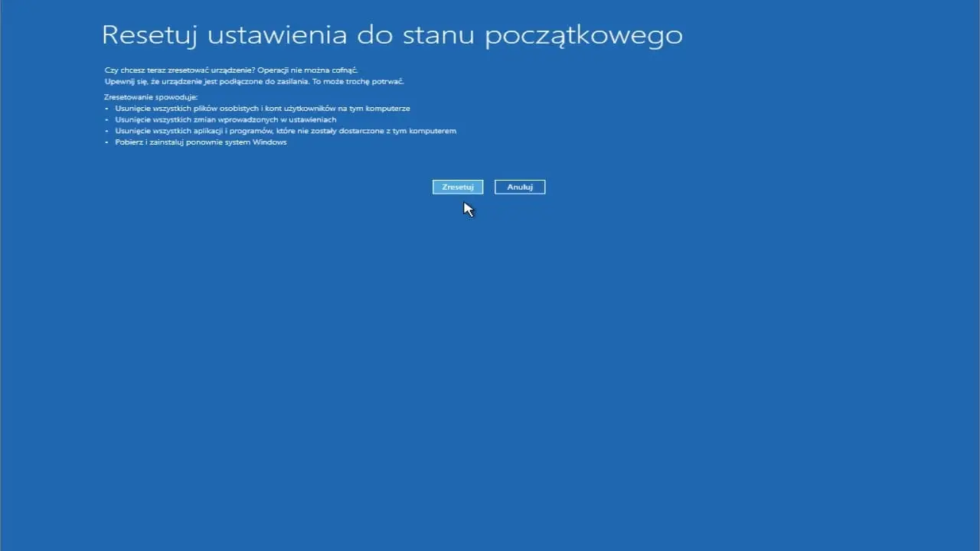Click the Zresetuj button to confirm reset
The image size is (980, 551).
coord(457,187)
